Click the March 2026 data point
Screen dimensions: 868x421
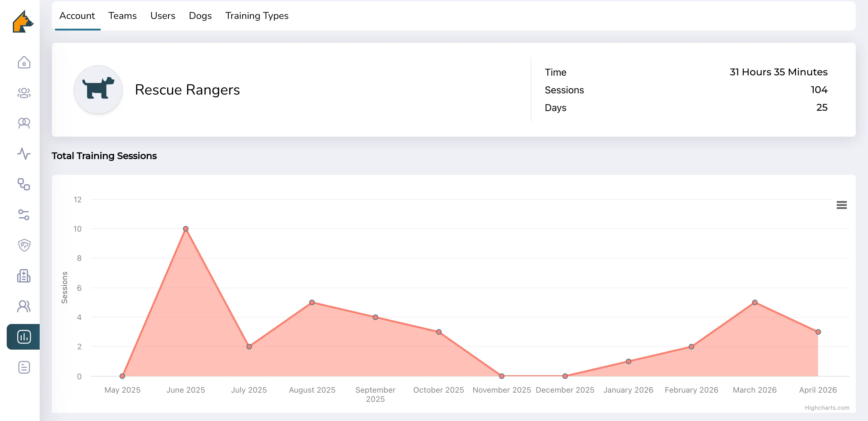pos(755,303)
